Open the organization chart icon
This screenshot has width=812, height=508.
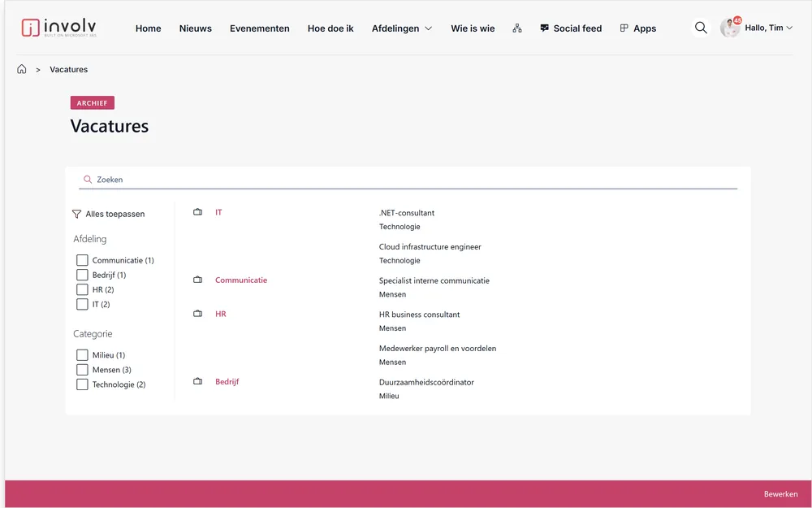tap(516, 28)
